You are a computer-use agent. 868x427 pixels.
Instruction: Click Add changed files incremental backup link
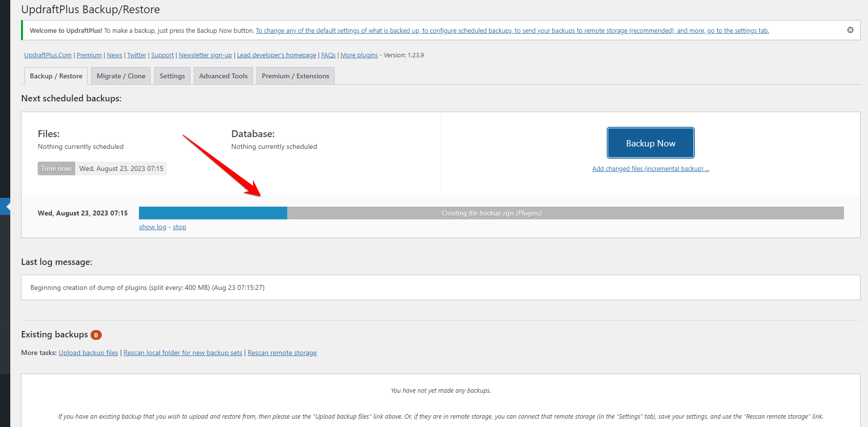[x=650, y=168]
